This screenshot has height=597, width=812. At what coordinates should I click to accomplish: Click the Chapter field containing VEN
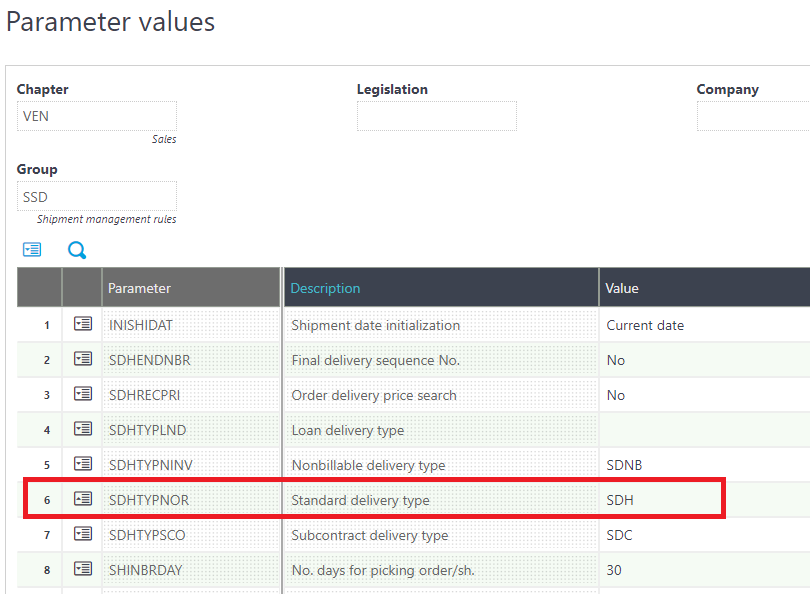pyautogui.click(x=96, y=116)
